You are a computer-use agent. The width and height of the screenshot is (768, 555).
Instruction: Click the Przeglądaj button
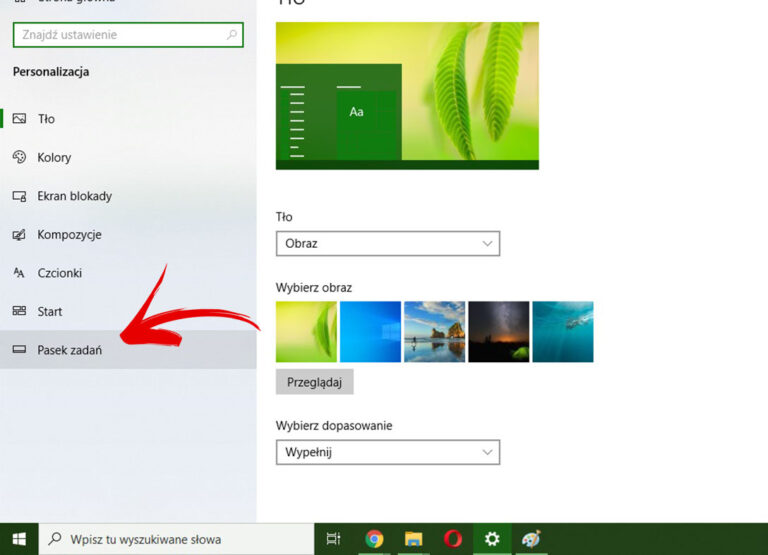[x=314, y=382]
